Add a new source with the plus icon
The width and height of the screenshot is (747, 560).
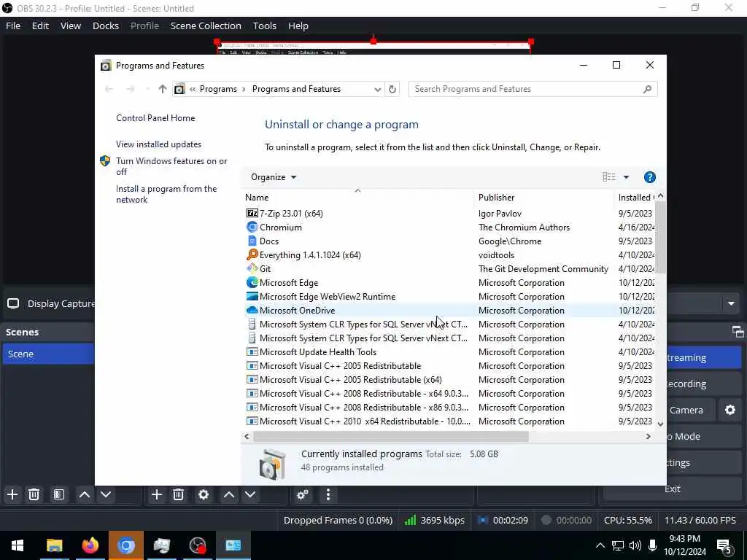tap(157, 495)
